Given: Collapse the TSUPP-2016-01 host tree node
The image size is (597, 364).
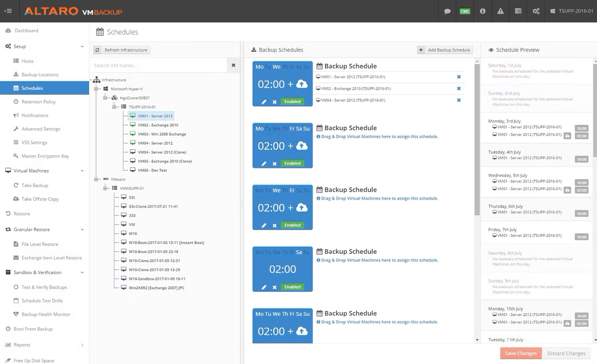Looking at the screenshot, I should [114, 107].
